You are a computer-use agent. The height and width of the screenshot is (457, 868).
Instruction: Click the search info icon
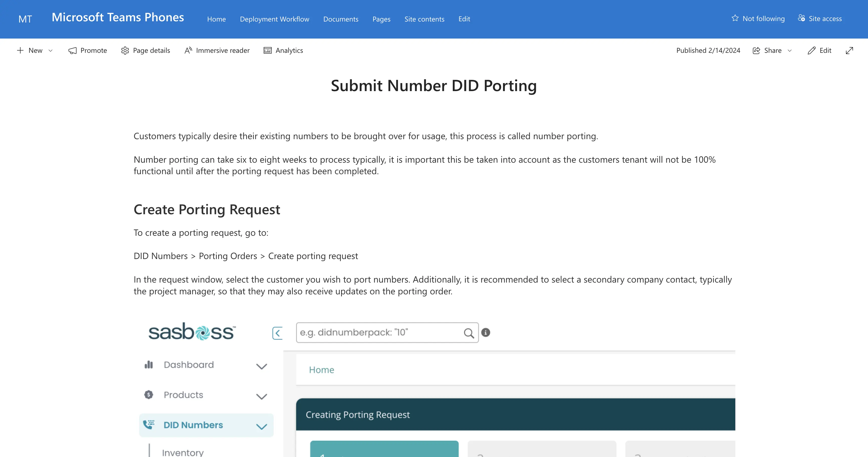(x=486, y=332)
